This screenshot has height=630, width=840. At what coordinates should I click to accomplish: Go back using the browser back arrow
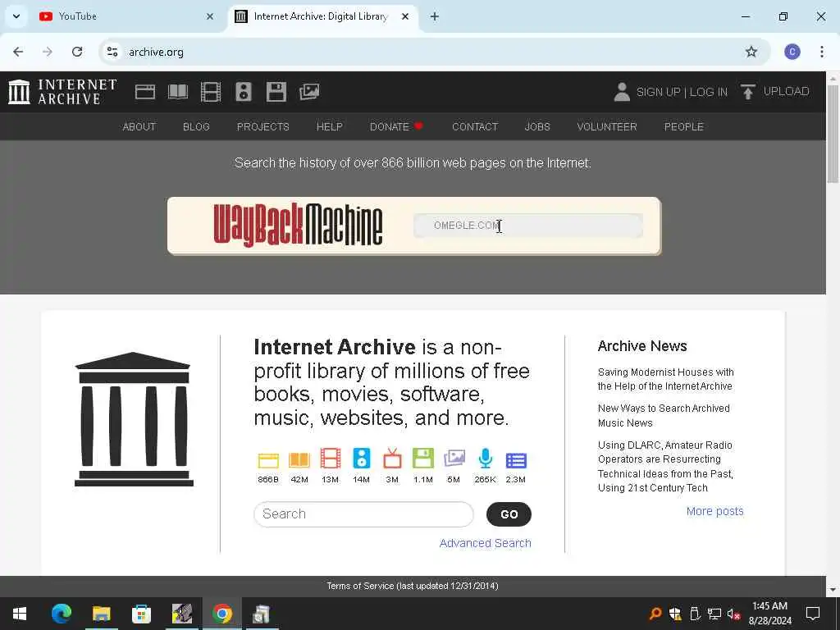tap(18, 52)
